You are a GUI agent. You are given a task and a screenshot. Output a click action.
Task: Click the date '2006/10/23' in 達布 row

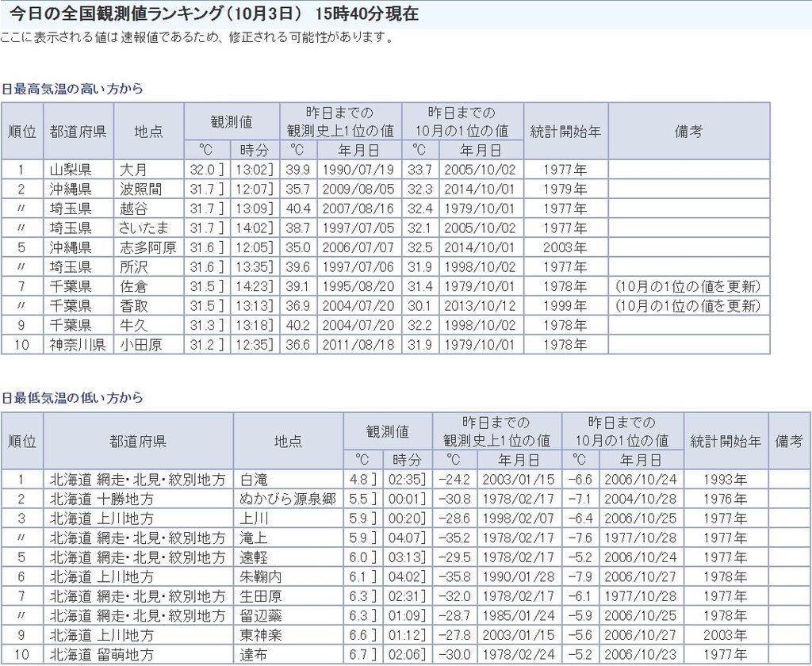(641, 655)
